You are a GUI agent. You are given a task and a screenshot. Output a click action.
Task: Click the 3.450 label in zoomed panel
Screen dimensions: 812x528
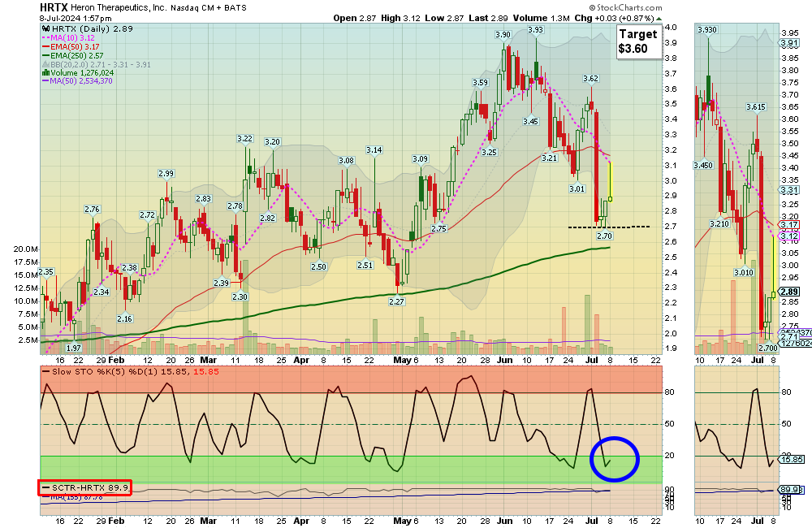coord(703,165)
